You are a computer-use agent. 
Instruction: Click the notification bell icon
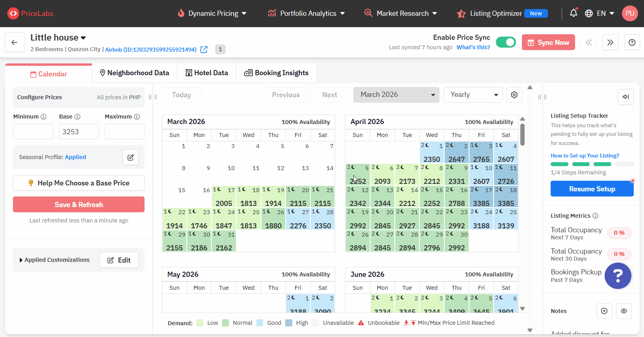pyautogui.click(x=573, y=13)
